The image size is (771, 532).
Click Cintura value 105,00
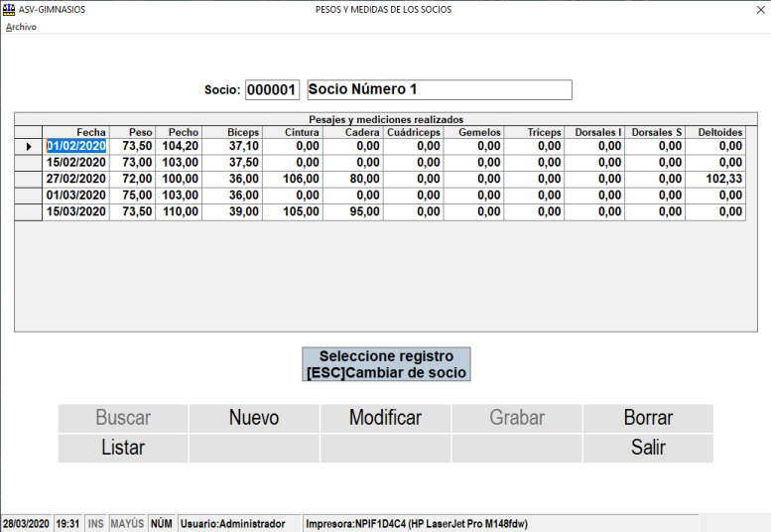(293, 212)
